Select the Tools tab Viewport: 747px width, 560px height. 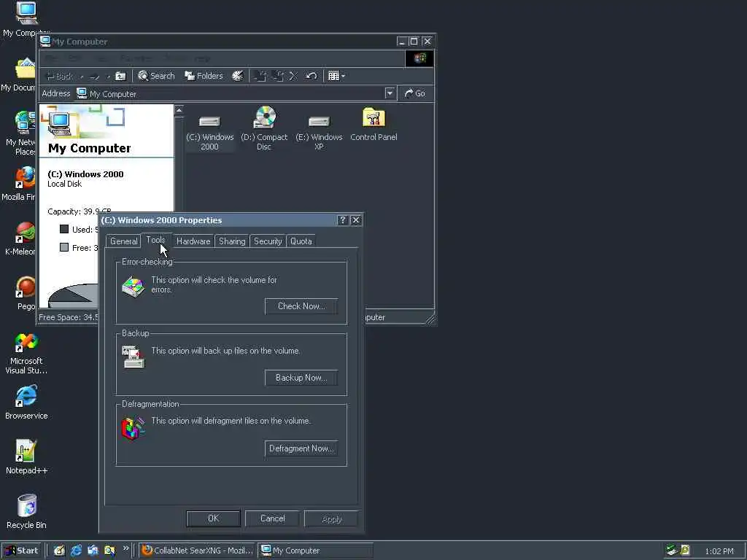[156, 240]
